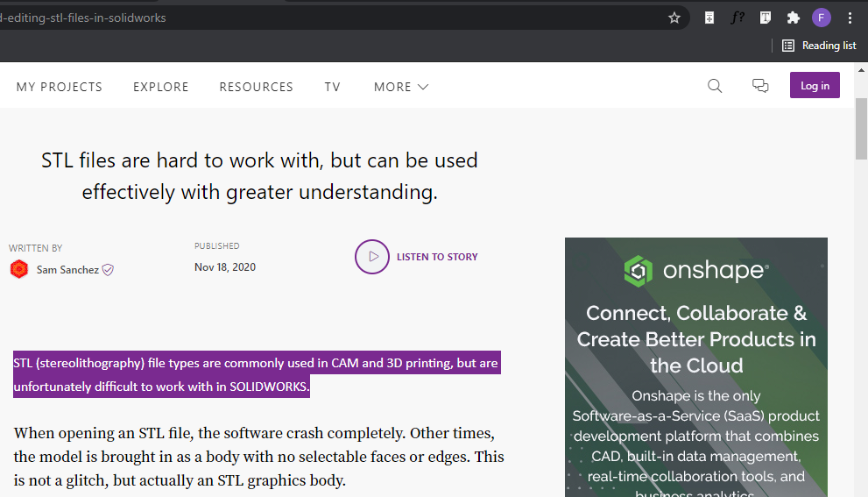Viewport: 868px width, 497px height.
Task: Open the EXPLORE menu item
Action: (161, 87)
